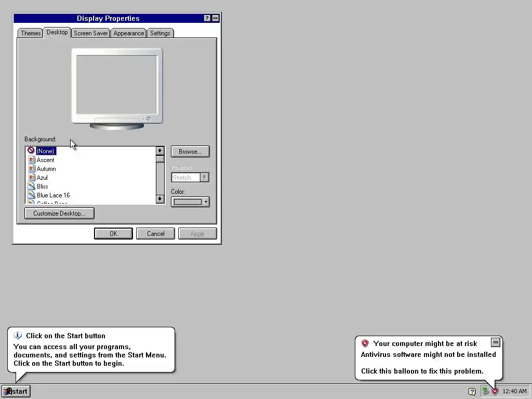This screenshot has height=399, width=532.
Task: Click the Autumn wallpaper file icon
Action: [32, 169]
